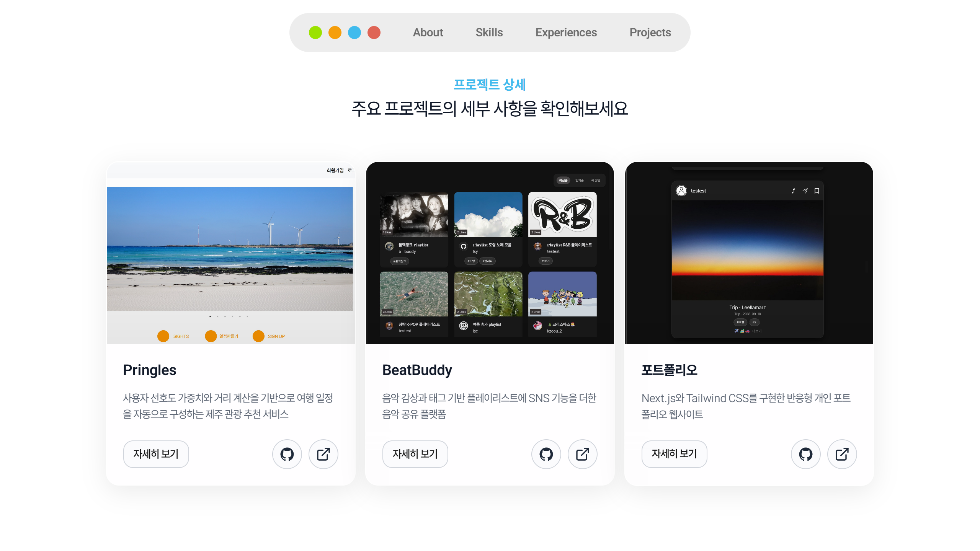Click 자세히 보기 button under 포트폴리오
This screenshot has height=551, width=980.
(x=674, y=454)
